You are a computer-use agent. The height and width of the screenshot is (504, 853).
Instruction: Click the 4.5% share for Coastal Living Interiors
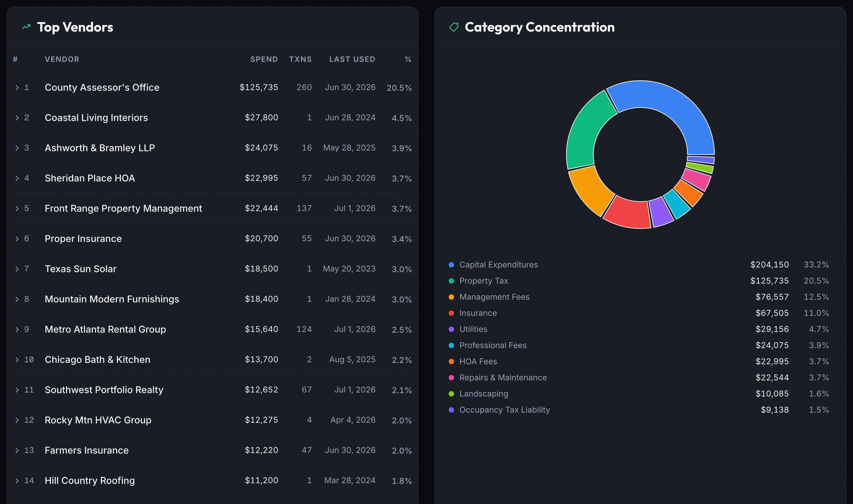(x=402, y=118)
